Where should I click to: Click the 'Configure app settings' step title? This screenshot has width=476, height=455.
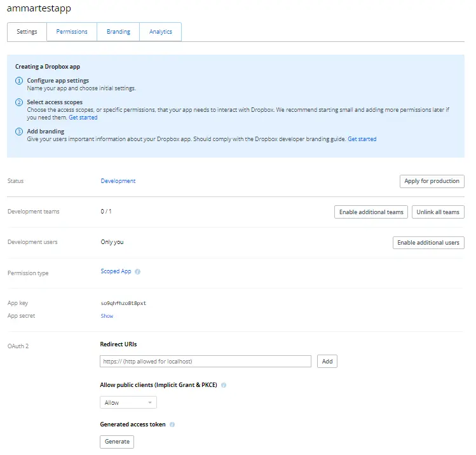point(58,81)
